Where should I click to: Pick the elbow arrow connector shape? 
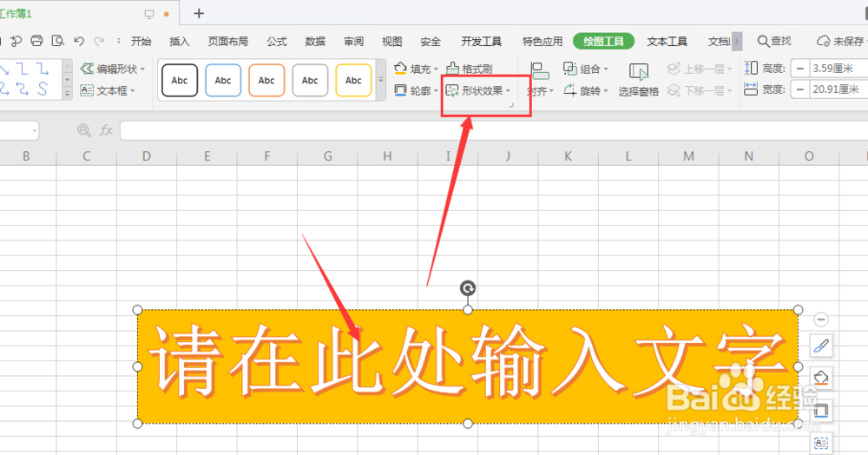(x=43, y=69)
